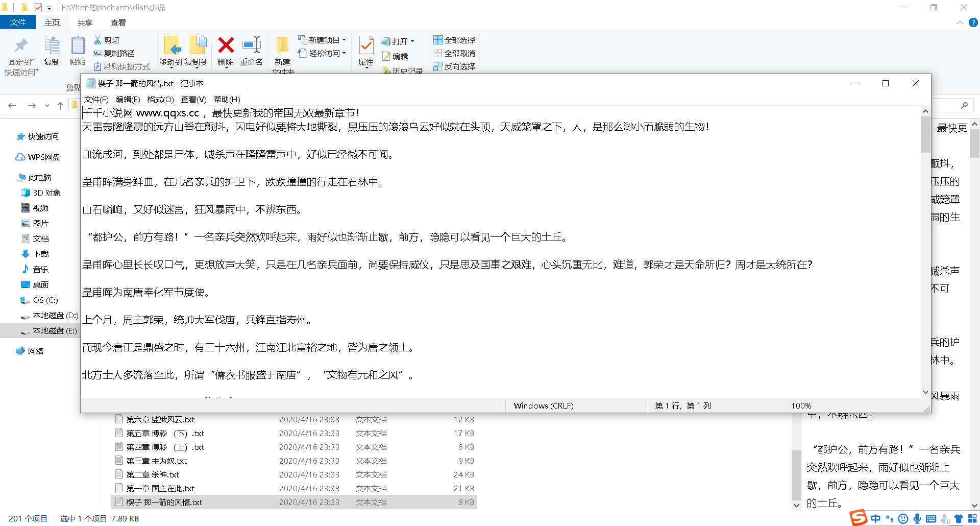This screenshot has width=980, height=526.
Task: Open Notepad Help (帮助(H)) menu
Action: [x=227, y=99]
